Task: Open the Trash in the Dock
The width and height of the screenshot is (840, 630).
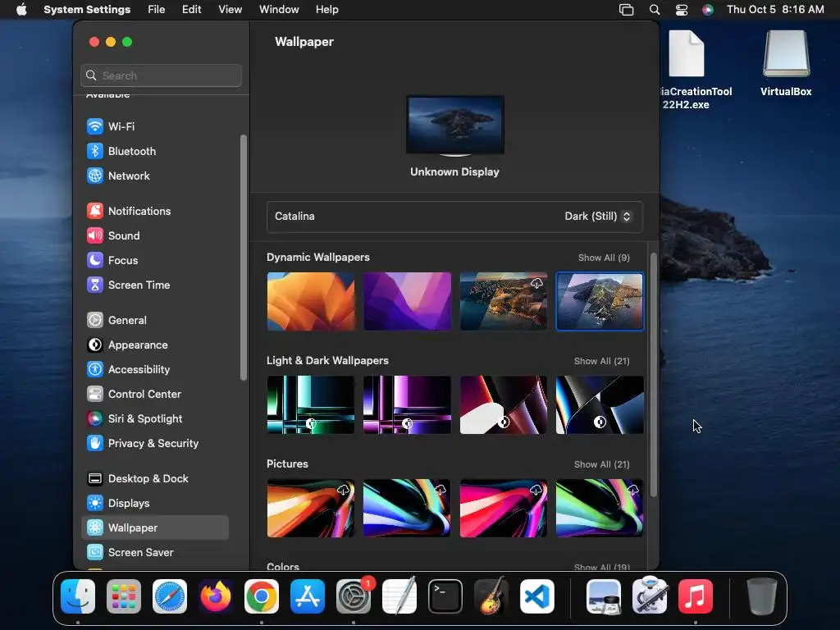Action: 762,596
